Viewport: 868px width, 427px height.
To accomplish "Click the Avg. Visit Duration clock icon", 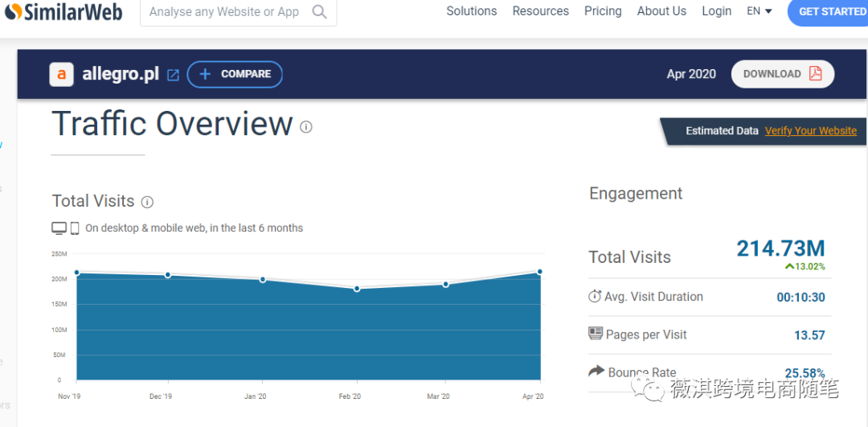I will point(595,297).
